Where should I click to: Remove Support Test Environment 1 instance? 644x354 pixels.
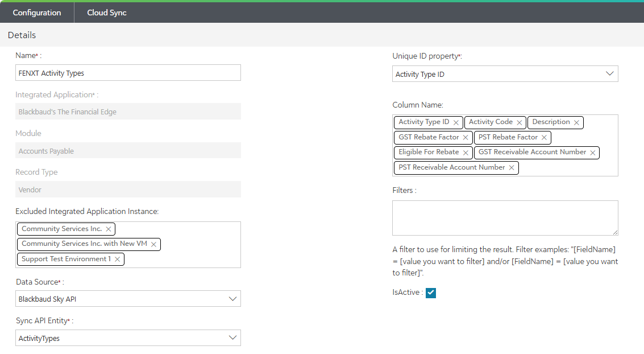coord(118,259)
